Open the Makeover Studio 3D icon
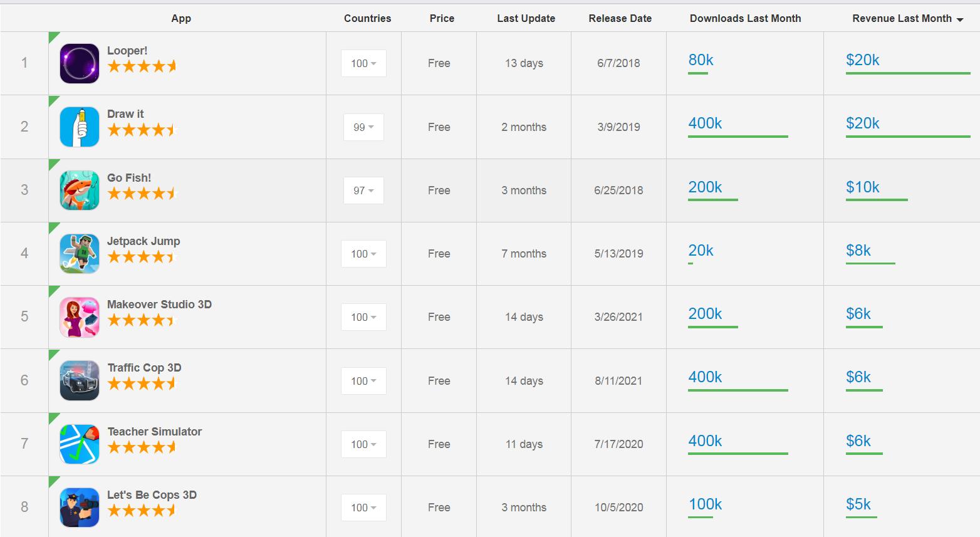Screen dimensions: 980x537 click(x=80, y=317)
